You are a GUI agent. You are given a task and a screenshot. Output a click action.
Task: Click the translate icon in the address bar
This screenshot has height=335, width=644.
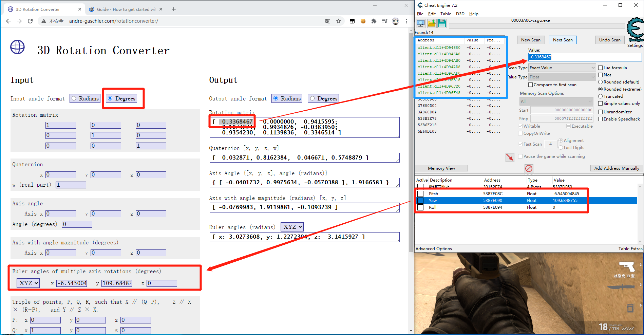click(x=327, y=21)
